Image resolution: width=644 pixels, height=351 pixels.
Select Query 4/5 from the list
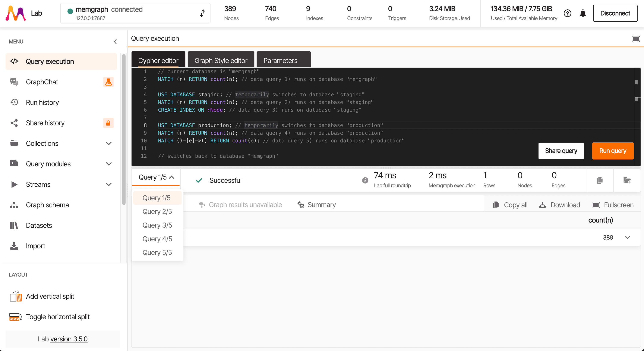coord(157,239)
